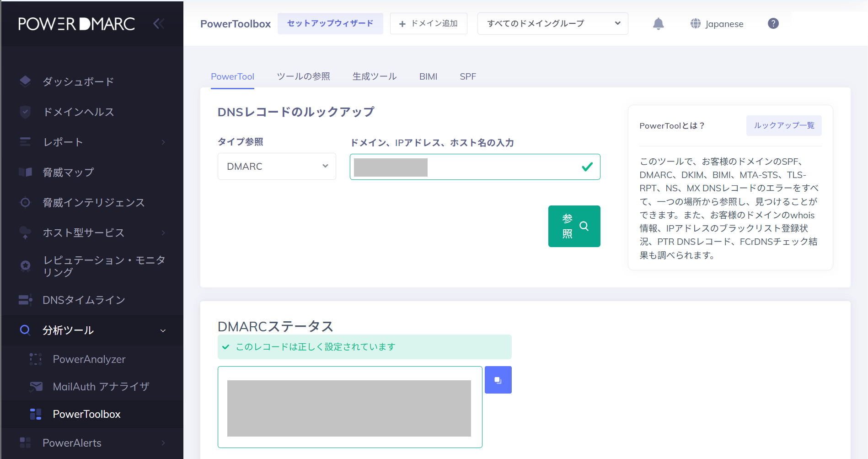Copy the DMARC record with copy icon
The width and height of the screenshot is (868, 459).
click(498, 380)
